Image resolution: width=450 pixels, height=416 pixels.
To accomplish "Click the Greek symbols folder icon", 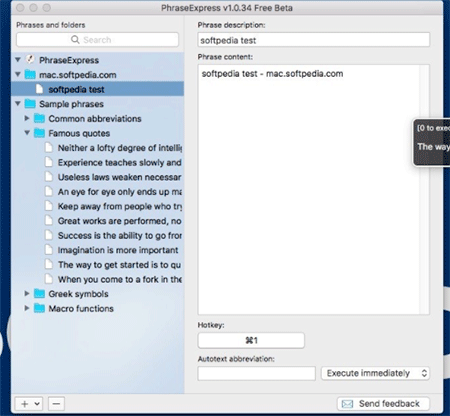I will click(39, 294).
